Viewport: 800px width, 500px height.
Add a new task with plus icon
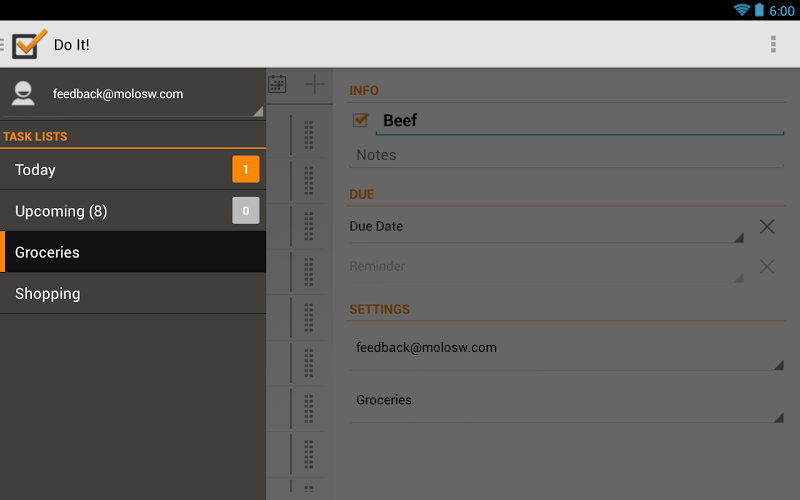point(314,84)
